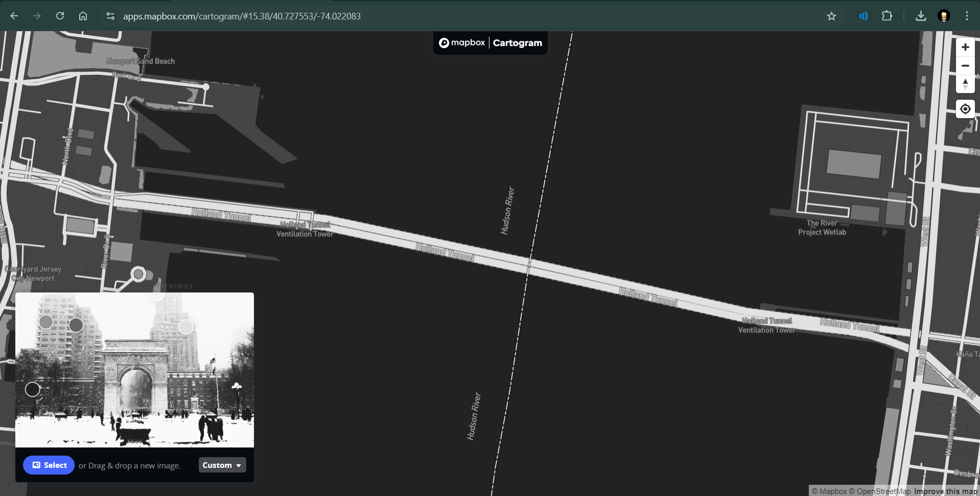Viewport: 980px width, 496px height.
Task: Navigate back using the browser arrow
Action: (14, 16)
